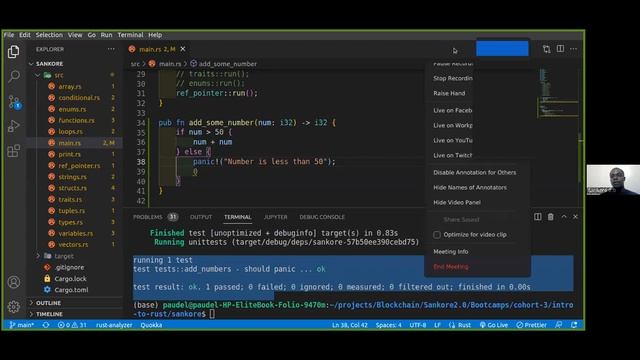Click errors and warnings count in status bar
Viewport: 640px width, 360px height.
[72, 325]
